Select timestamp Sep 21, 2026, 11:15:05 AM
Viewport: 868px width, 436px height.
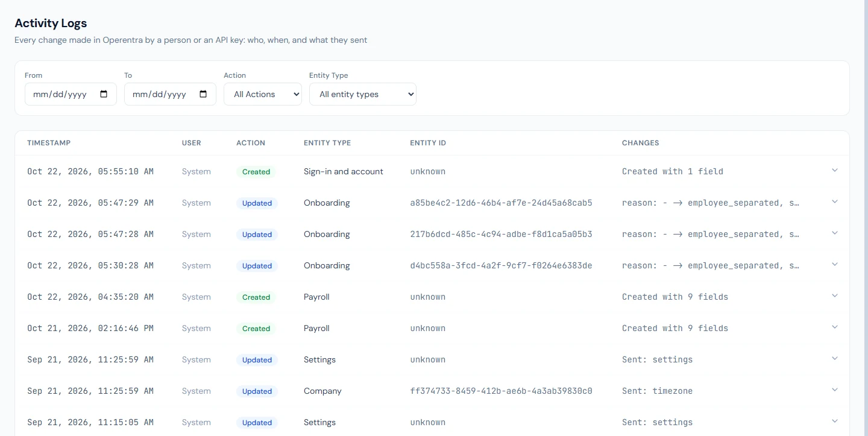coord(90,422)
